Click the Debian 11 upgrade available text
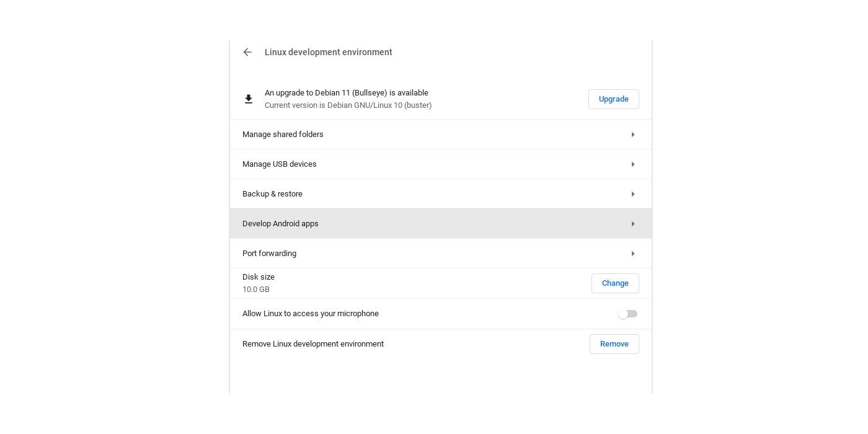The height and width of the screenshot is (434, 868). click(x=347, y=93)
